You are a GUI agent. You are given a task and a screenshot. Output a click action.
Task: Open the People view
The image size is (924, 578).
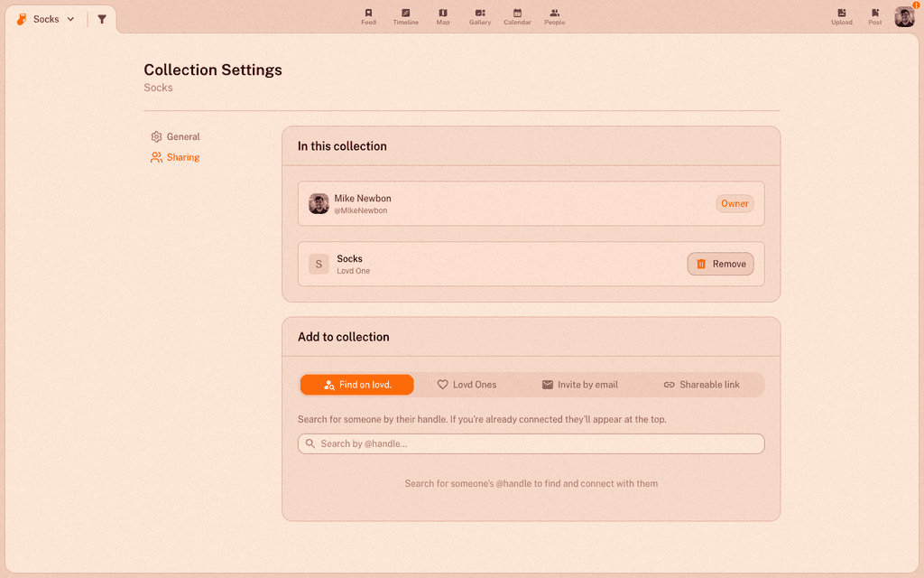[x=555, y=17]
